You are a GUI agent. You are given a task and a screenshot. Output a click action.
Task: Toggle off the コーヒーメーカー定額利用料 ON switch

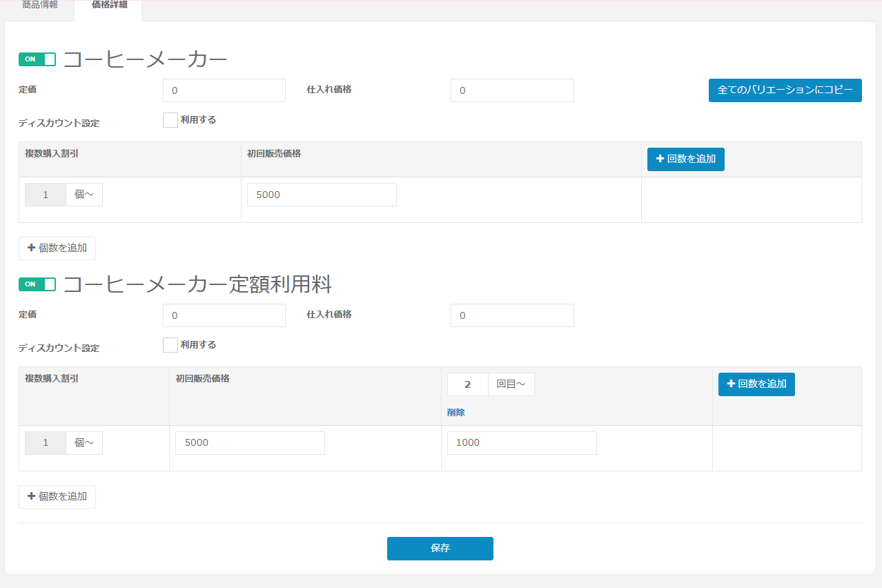pos(37,284)
